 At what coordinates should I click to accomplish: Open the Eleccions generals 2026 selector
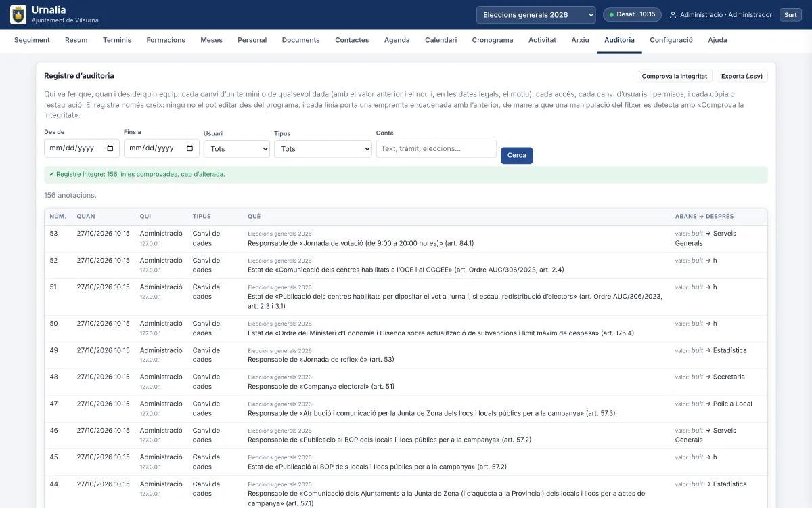point(536,15)
